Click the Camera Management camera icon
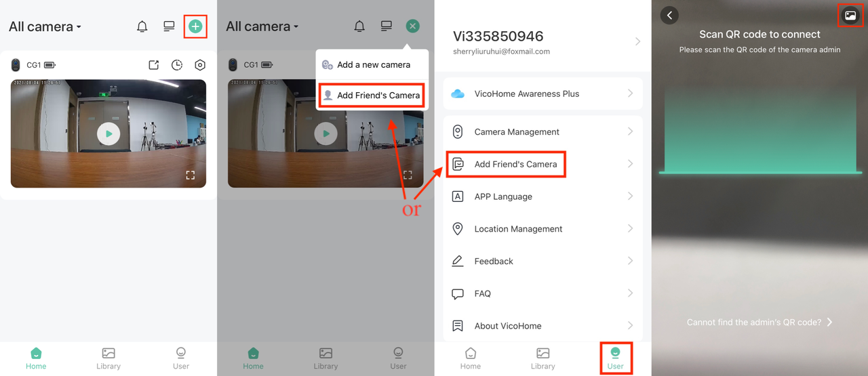The height and width of the screenshot is (376, 868). (x=458, y=131)
